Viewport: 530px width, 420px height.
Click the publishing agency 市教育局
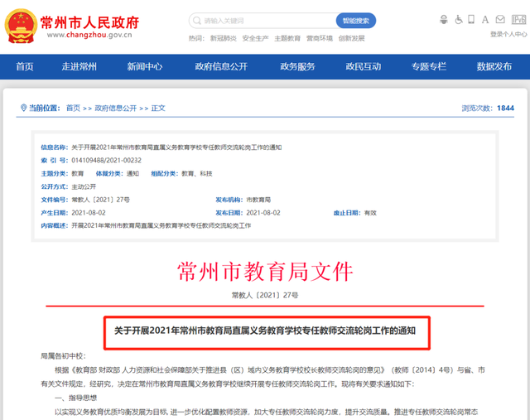coord(258,200)
